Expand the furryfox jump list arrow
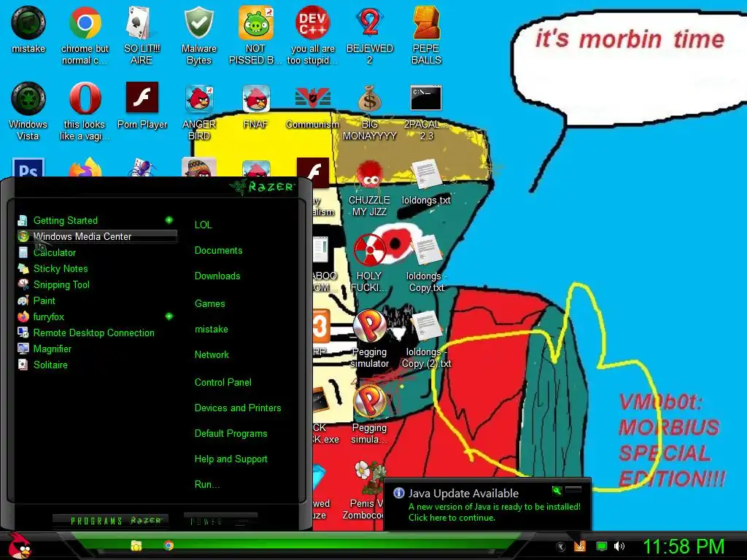 click(x=169, y=316)
